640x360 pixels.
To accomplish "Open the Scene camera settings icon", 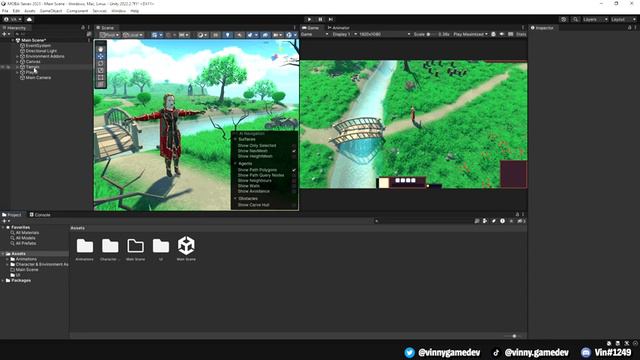I will (278, 35).
